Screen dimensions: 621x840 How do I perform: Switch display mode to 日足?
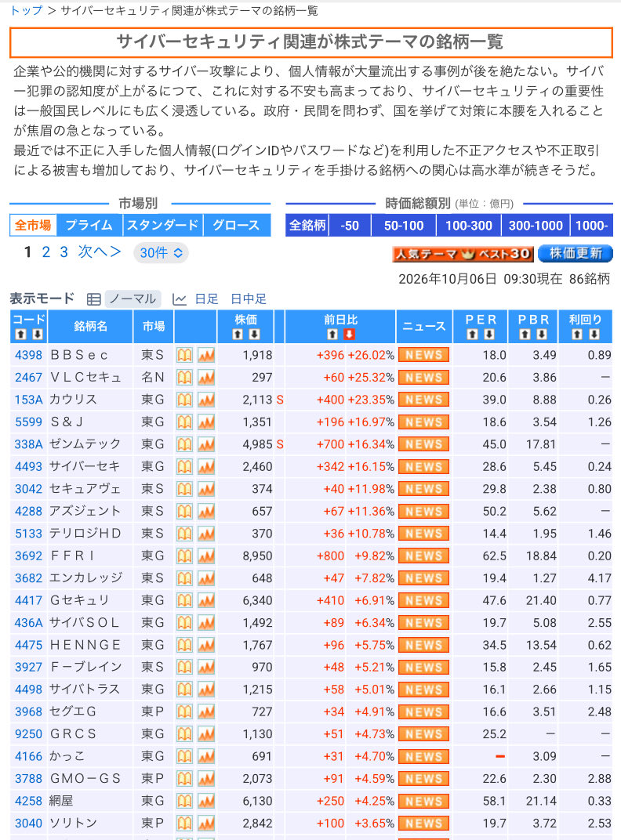(206, 299)
